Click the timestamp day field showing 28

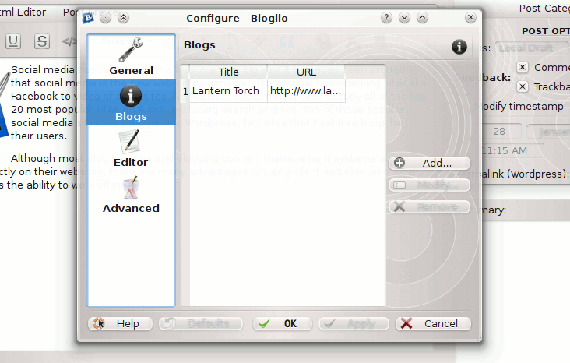tap(502, 132)
